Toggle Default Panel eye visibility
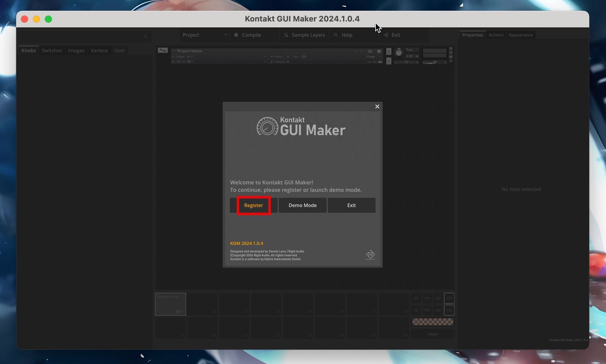The width and height of the screenshot is (606, 364). [178, 311]
